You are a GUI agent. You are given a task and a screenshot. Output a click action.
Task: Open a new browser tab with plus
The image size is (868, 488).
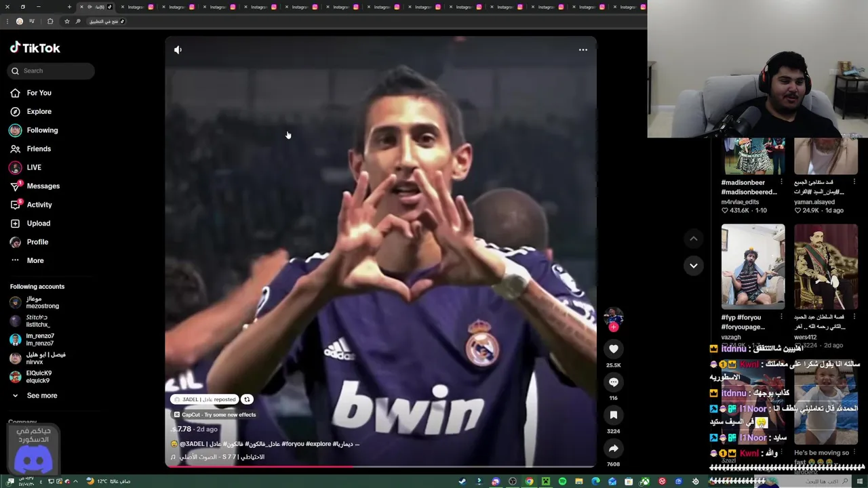[69, 7]
